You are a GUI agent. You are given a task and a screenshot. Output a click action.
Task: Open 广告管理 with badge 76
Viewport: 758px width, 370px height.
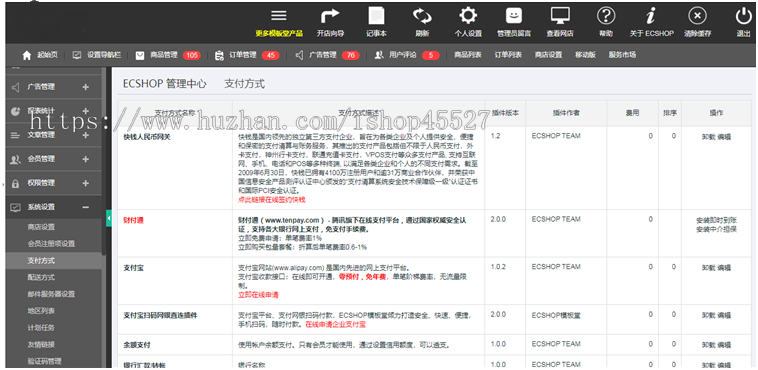(327, 55)
